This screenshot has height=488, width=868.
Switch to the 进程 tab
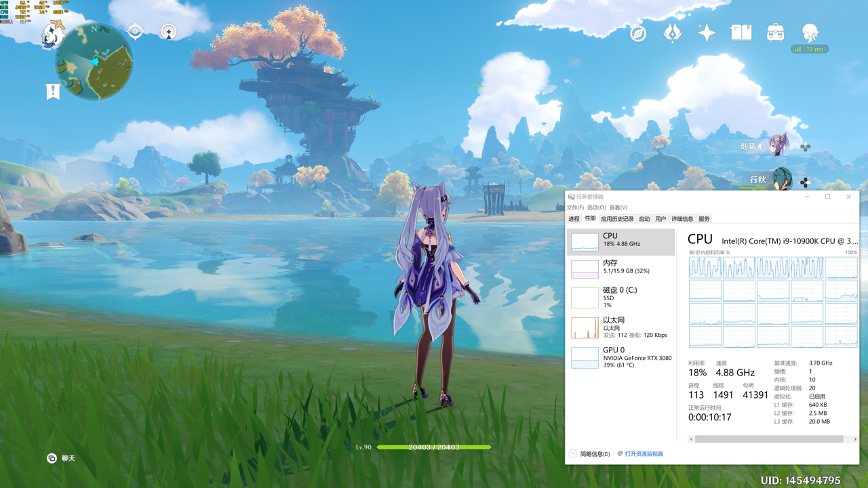pos(574,219)
